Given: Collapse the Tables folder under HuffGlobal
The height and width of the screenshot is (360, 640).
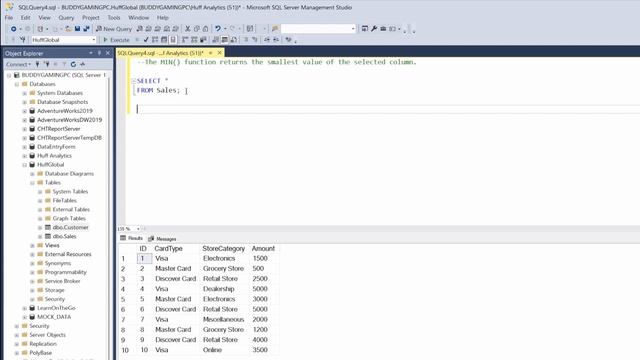Looking at the screenshot, I should pyautogui.click(x=32, y=183).
